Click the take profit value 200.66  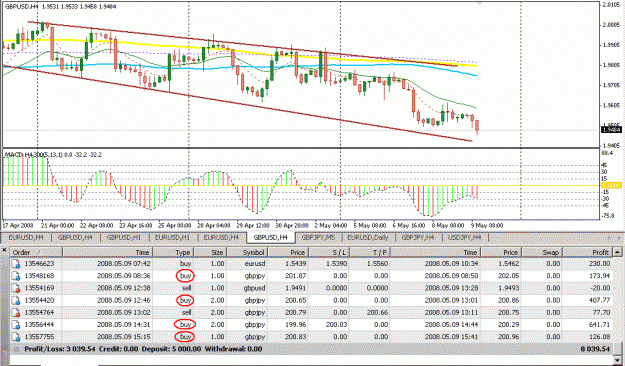(377, 312)
